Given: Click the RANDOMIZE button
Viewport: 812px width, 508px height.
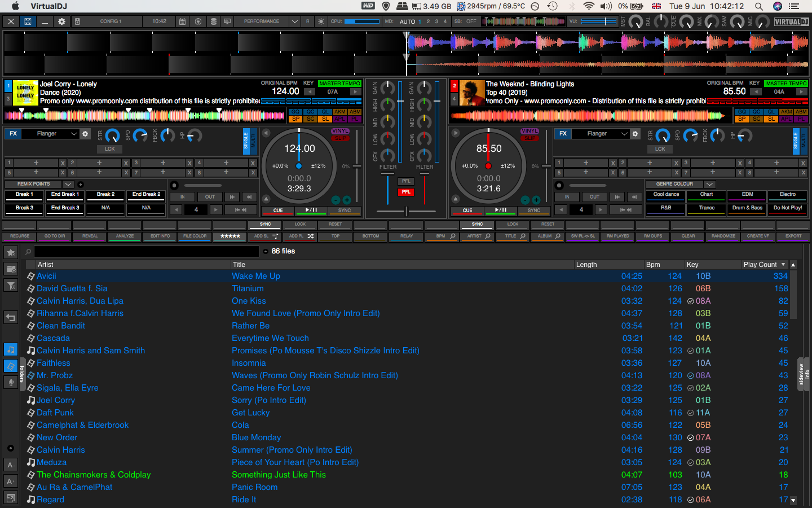Looking at the screenshot, I should 723,236.
